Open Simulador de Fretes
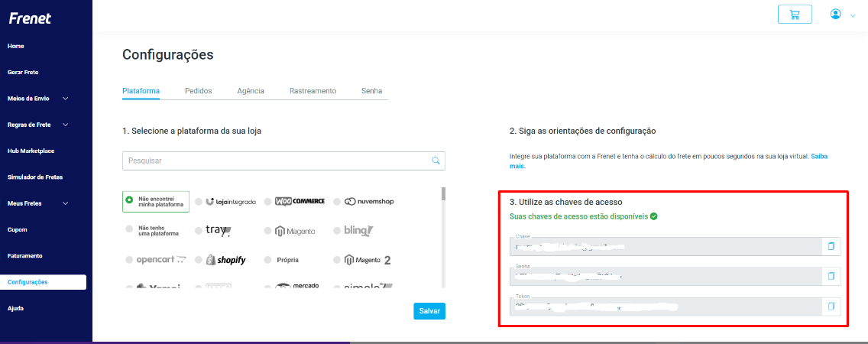The image size is (868, 344). [x=35, y=177]
